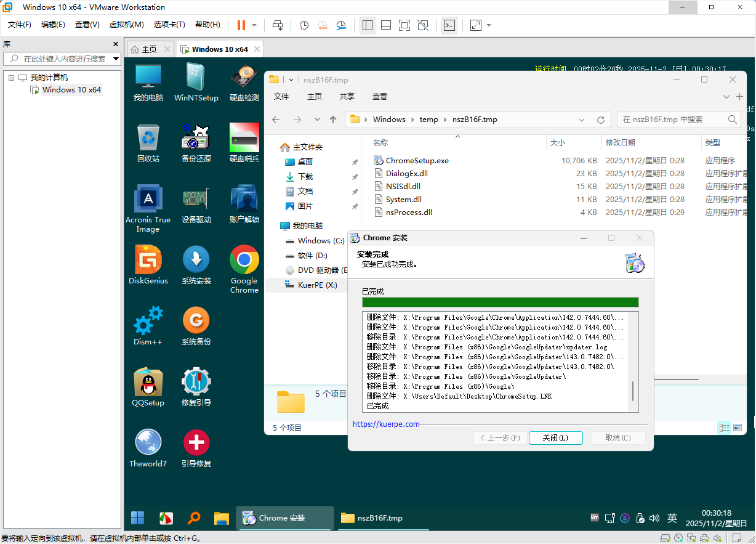
Task: Open the https://kuerpe.com link
Action: coord(386,424)
